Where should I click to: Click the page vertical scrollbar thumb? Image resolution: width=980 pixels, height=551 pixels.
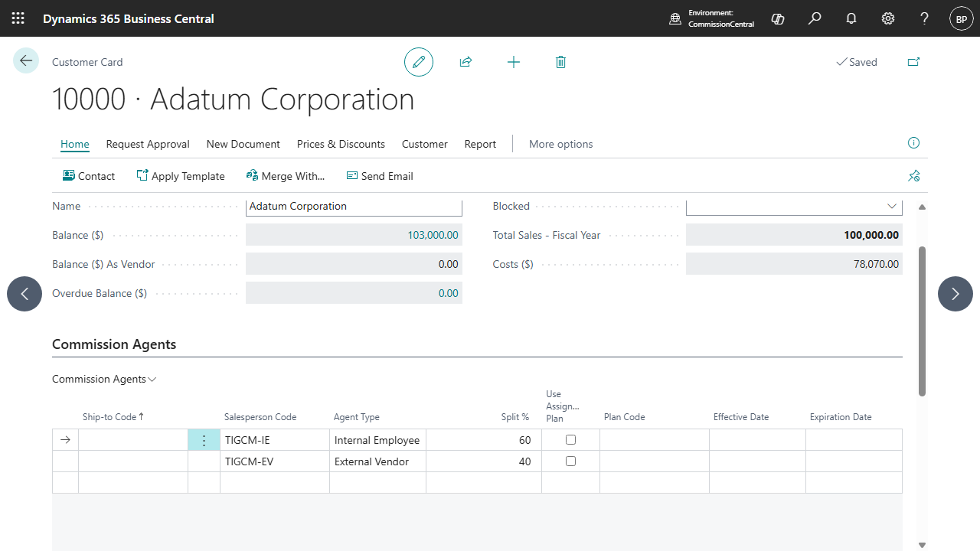point(922,321)
